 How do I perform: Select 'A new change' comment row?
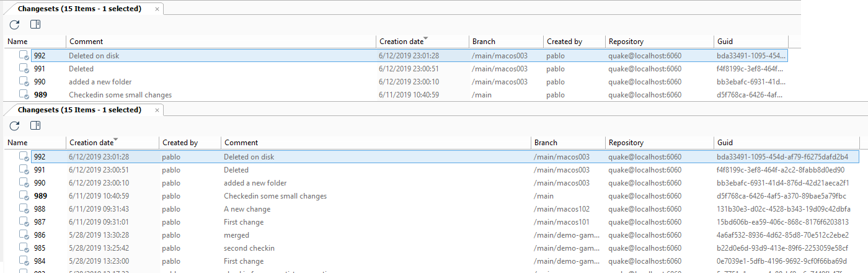pos(247,209)
